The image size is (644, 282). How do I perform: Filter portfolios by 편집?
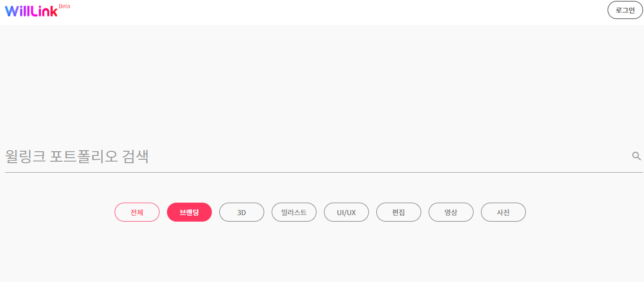coord(399,212)
